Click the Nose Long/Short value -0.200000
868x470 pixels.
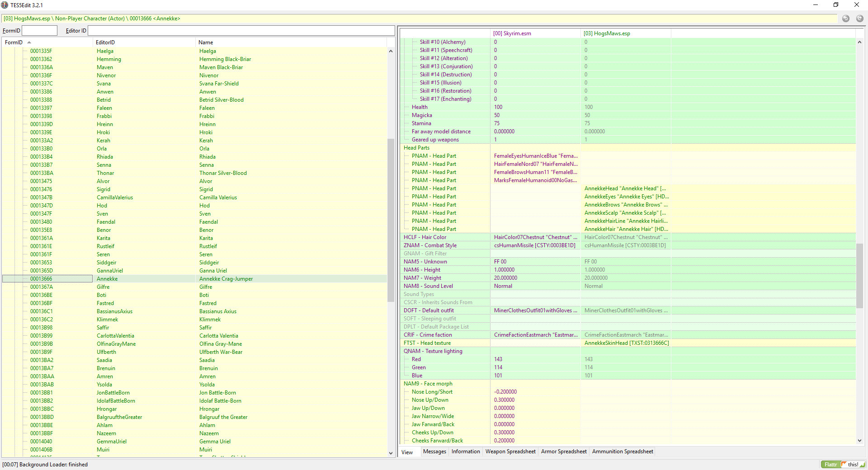(x=505, y=392)
